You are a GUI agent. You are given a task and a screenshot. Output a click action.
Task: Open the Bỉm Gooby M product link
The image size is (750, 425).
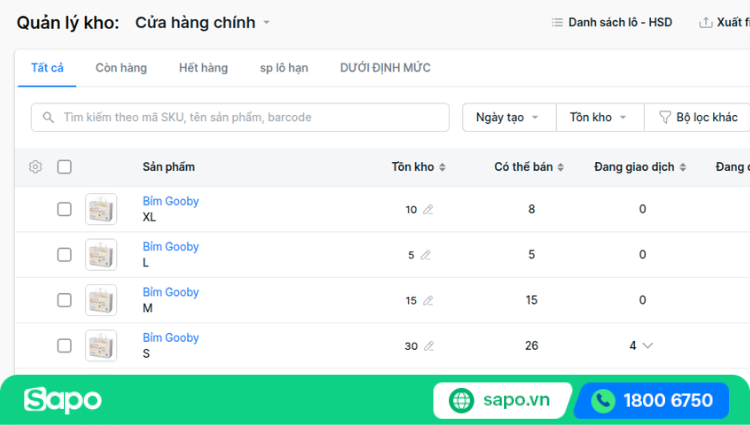tap(171, 292)
